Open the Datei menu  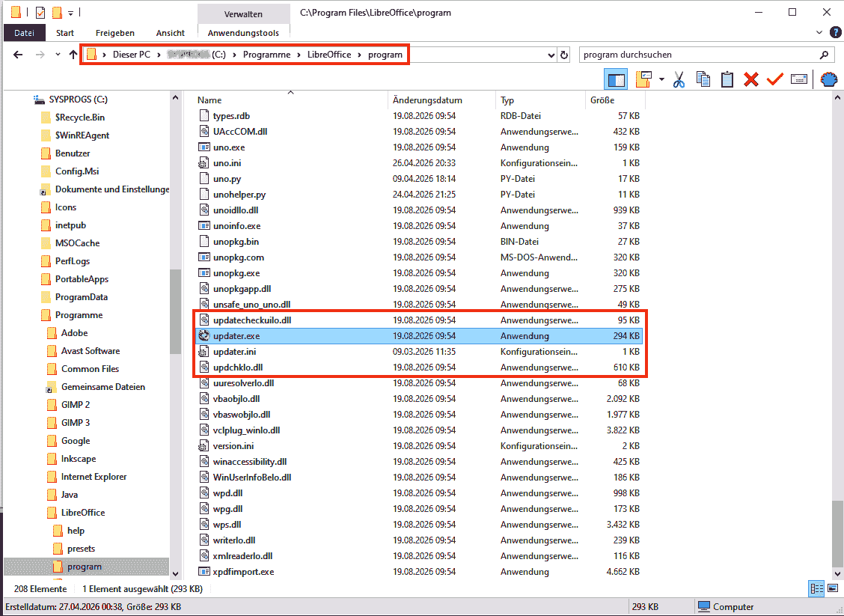point(24,33)
